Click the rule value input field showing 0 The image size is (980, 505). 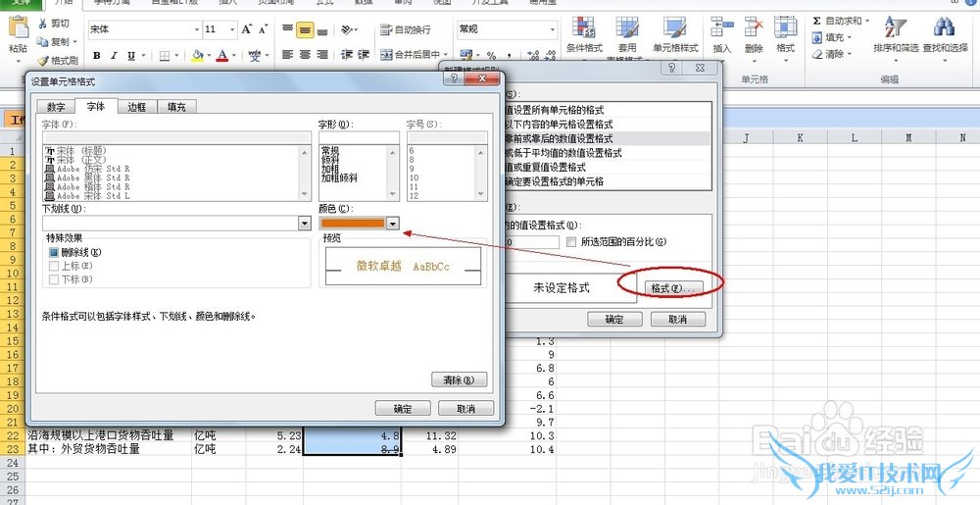532,242
